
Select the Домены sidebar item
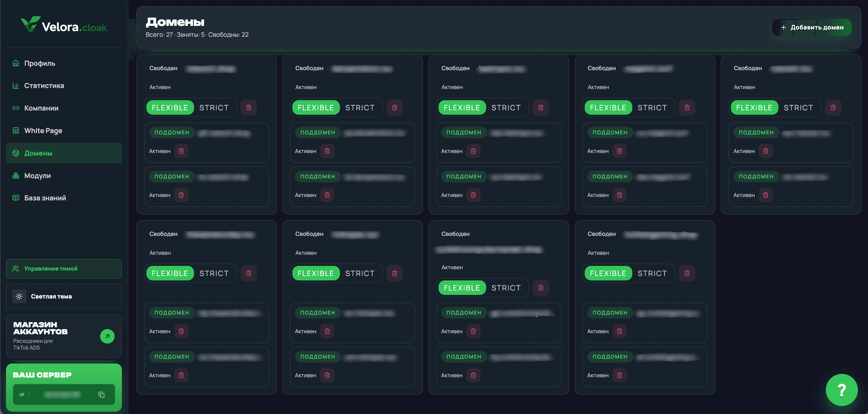click(64, 153)
